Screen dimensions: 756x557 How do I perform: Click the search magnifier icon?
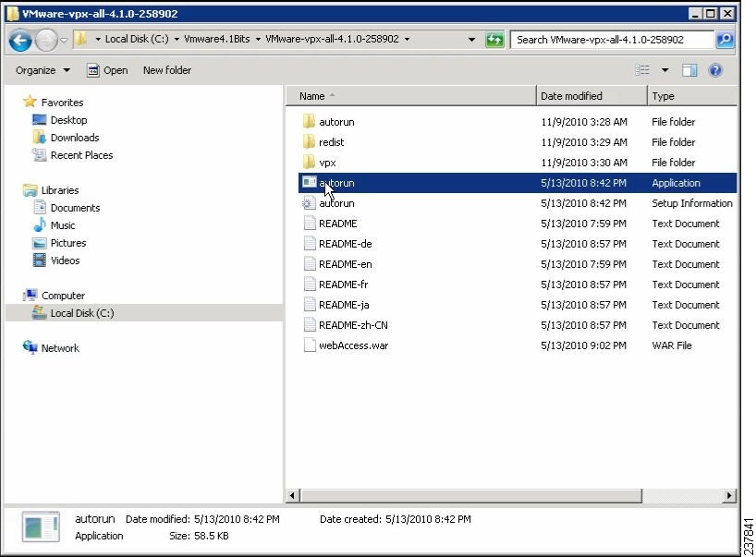pos(725,40)
